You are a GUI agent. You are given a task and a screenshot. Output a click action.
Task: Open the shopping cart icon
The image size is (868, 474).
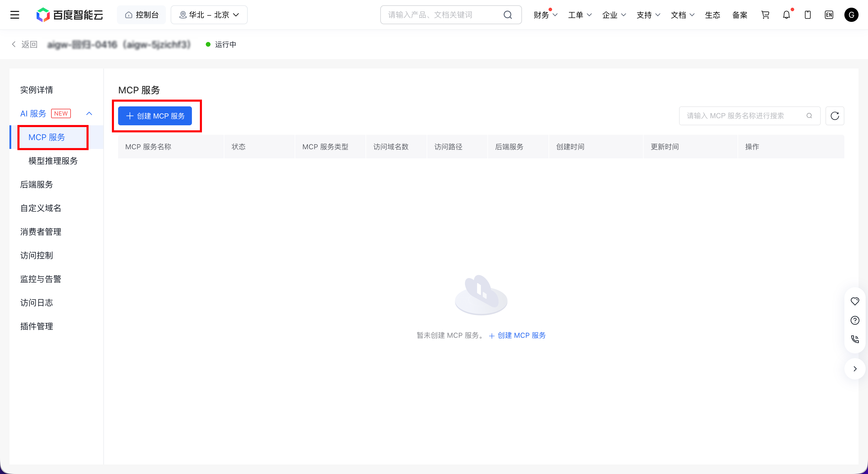(765, 15)
